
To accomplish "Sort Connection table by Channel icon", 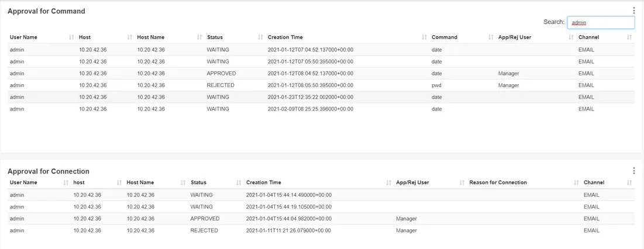I will 629,182.
